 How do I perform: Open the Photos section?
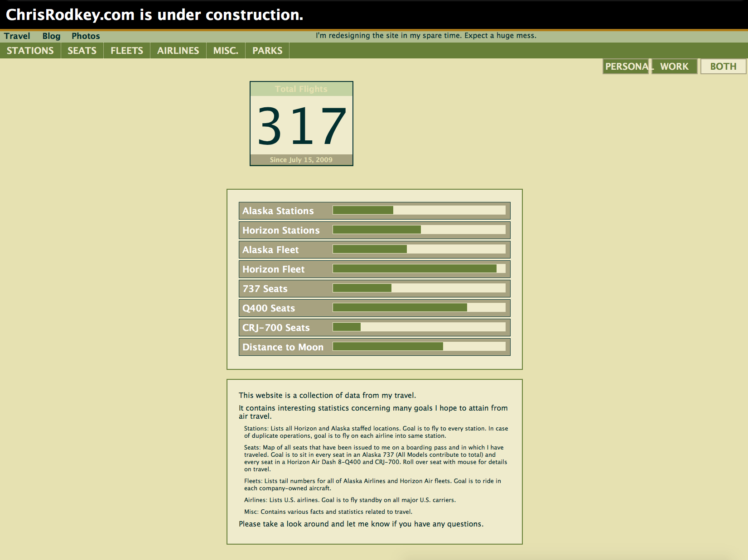[x=86, y=36]
